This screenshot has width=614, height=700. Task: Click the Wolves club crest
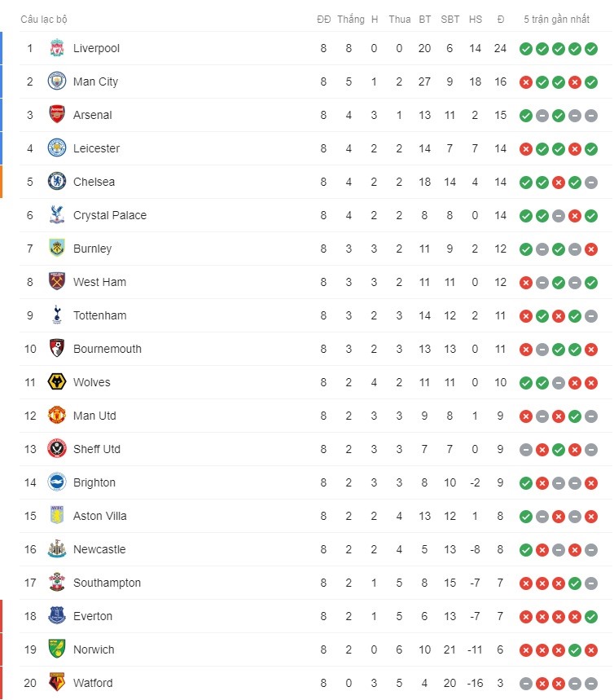coord(57,382)
